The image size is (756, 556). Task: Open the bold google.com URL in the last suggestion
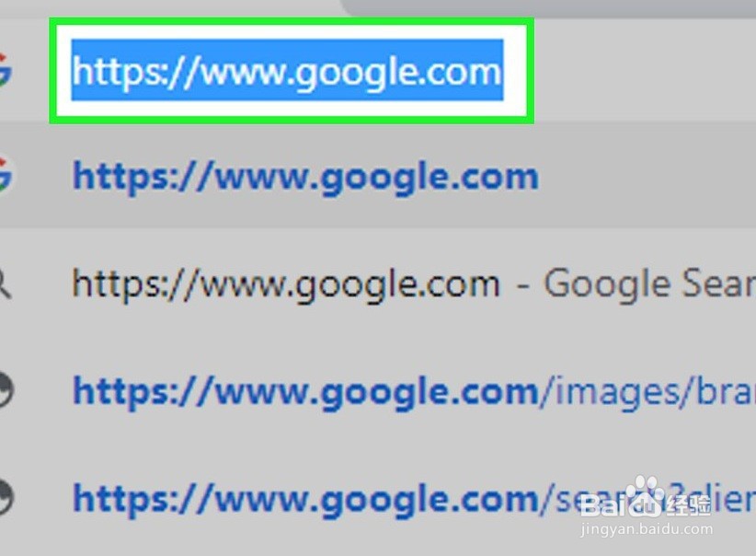[x=305, y=499]
